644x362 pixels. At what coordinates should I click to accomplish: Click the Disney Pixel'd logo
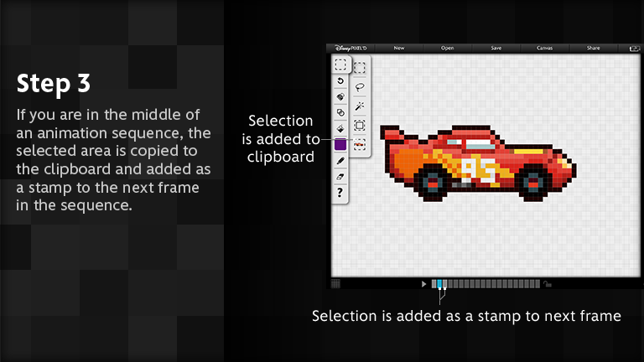click(351, 48)
